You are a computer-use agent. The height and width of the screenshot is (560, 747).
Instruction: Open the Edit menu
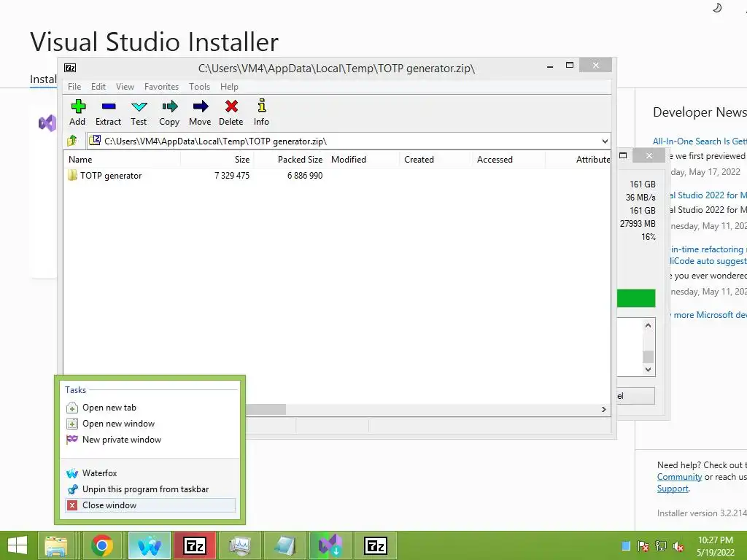(98, 87)
